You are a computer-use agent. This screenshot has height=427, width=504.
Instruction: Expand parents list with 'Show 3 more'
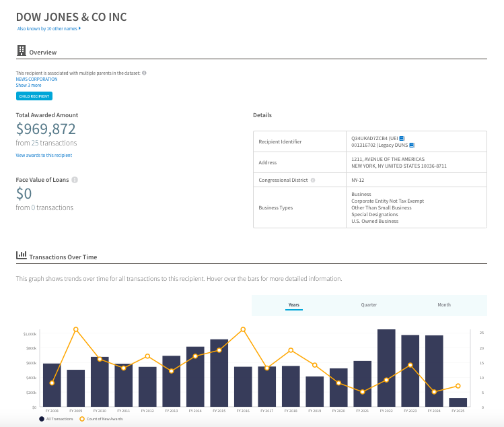coord(28,86)
